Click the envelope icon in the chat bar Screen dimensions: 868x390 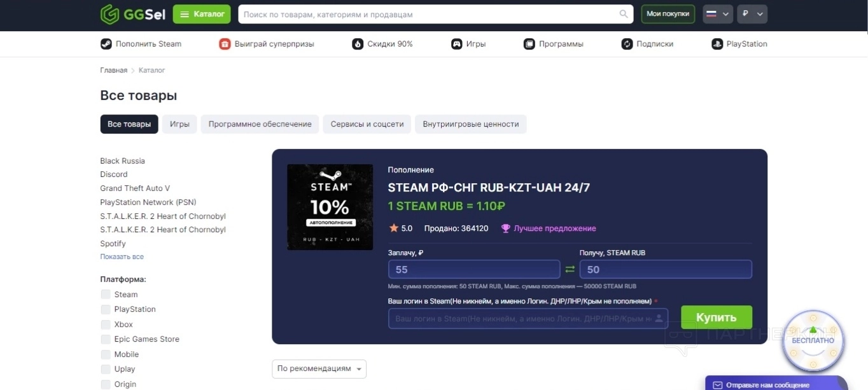pyautogui.click(x=717, y=385)
